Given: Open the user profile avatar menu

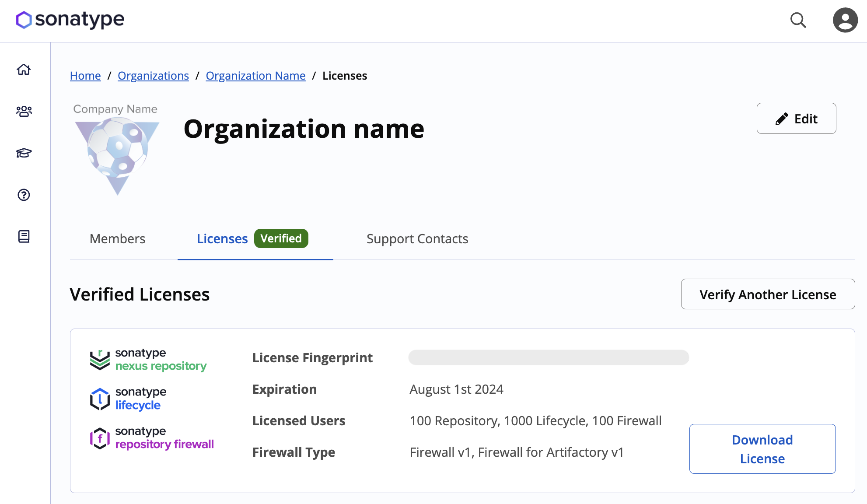Looking at the screenshot, I should (x=845, y=20).
